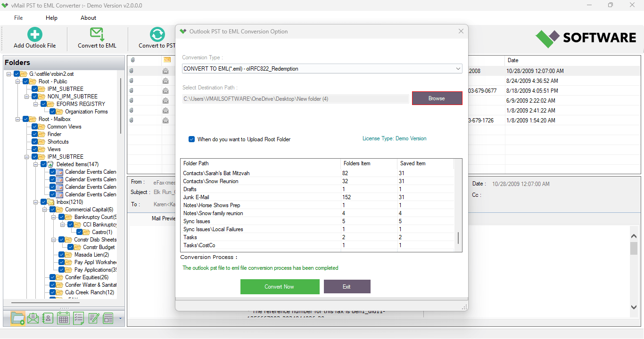Click the Convert to PST toolbar icon
The width and height of the screenshot is (644, 339).
157,34
